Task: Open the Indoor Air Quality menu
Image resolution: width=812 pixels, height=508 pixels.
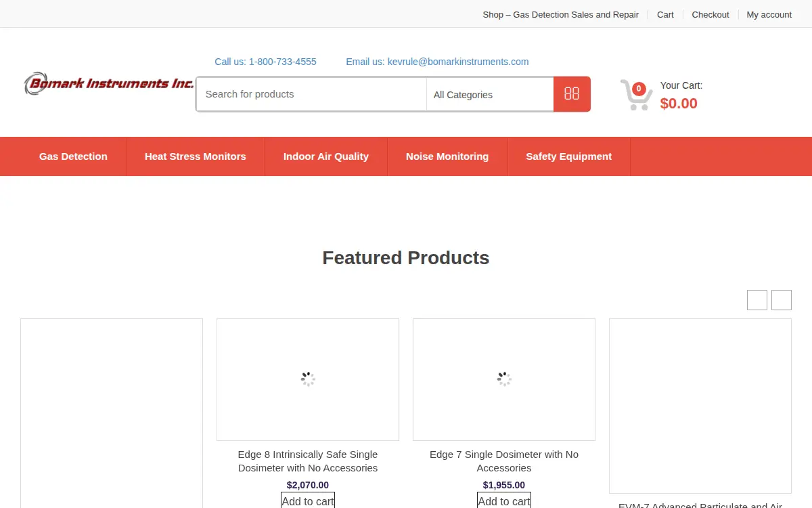Action: (326, 156)
